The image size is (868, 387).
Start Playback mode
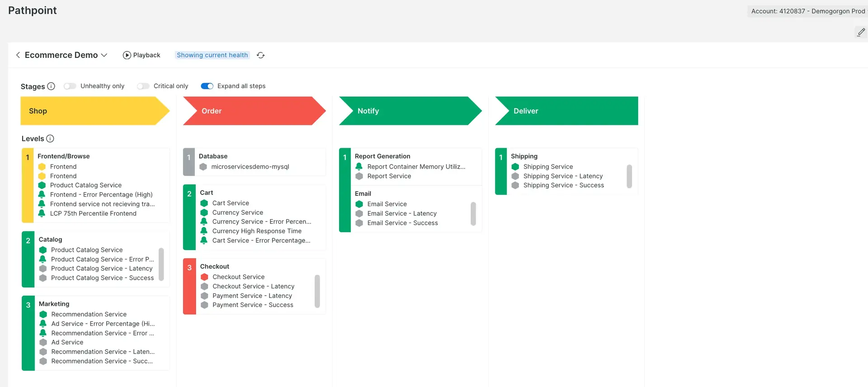[x=142, y=55]
